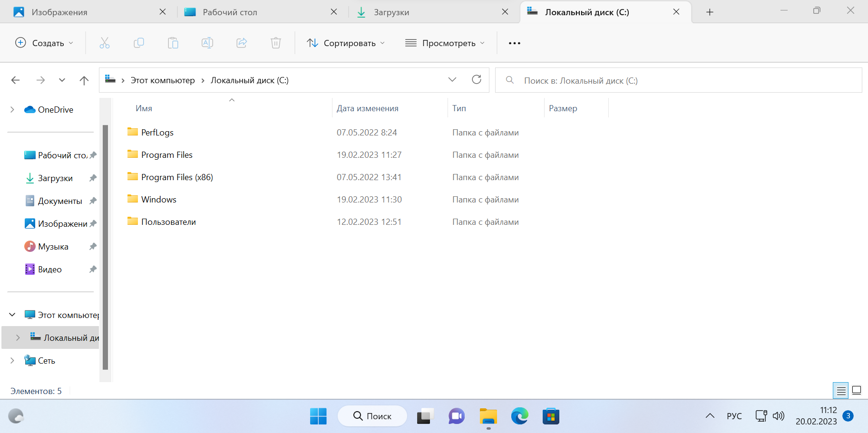The width and height of the screenshot is (868, 433).
Task: Open the clock and date panel
Action: (816, 416)
